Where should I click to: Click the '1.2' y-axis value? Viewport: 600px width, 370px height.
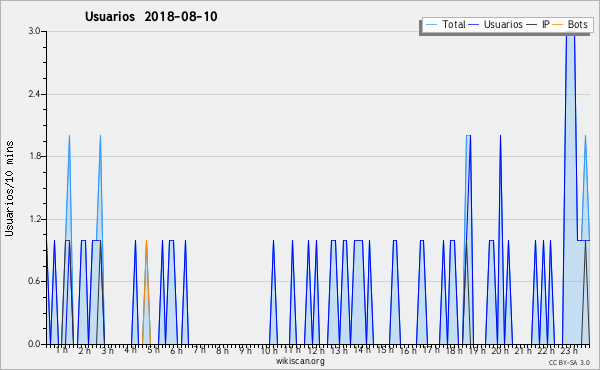34,219
